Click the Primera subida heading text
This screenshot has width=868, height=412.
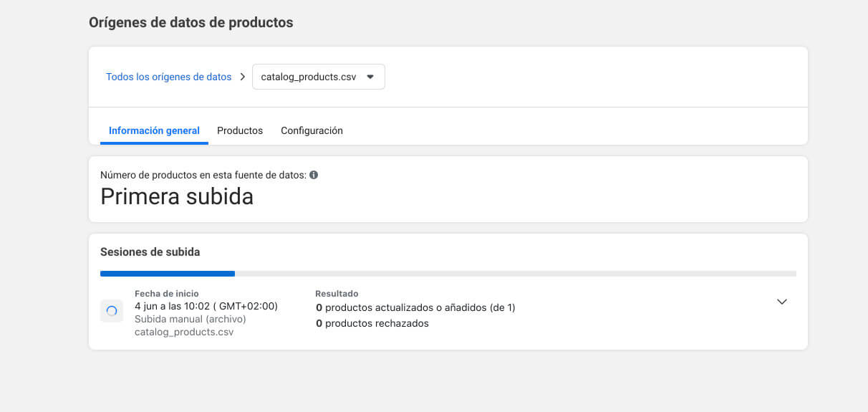coord(177,196)
